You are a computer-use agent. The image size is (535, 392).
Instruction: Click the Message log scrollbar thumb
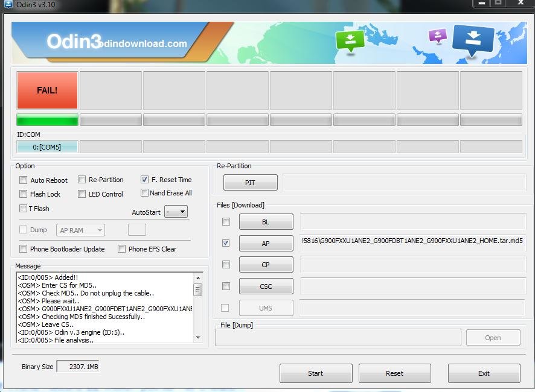click(198, 291)
